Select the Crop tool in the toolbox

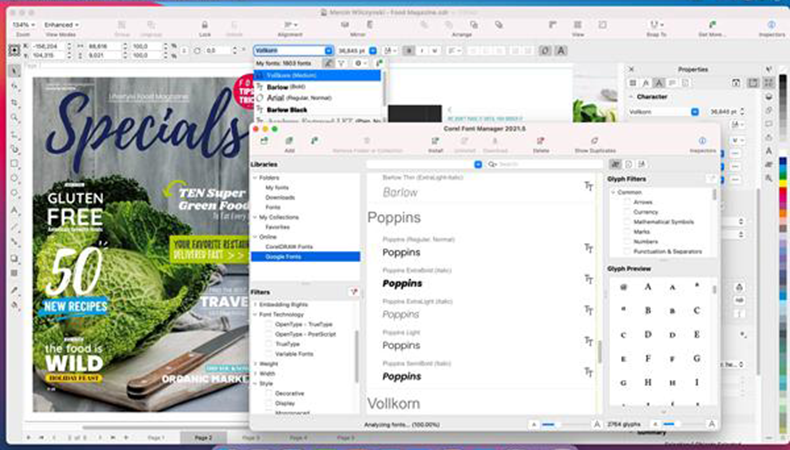[x=15, y=102]
